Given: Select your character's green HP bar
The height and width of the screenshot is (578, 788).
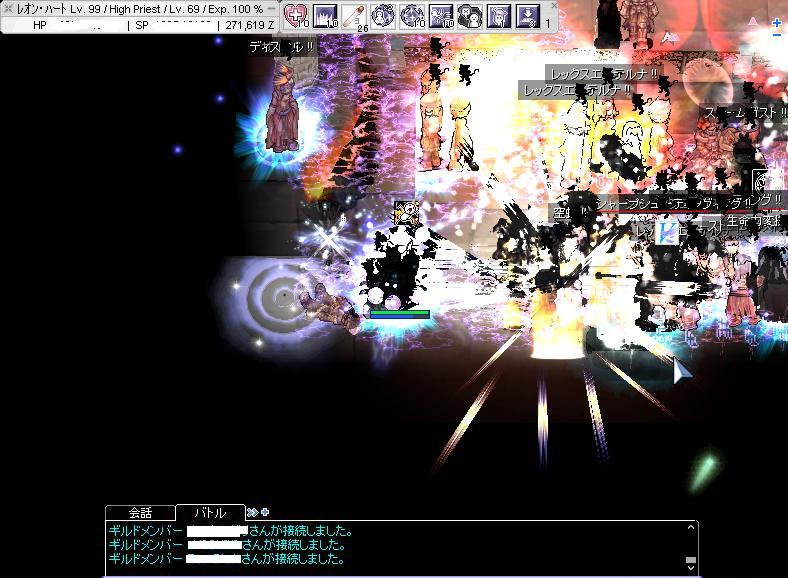Looking at the screenshot, I should (400, 313).
